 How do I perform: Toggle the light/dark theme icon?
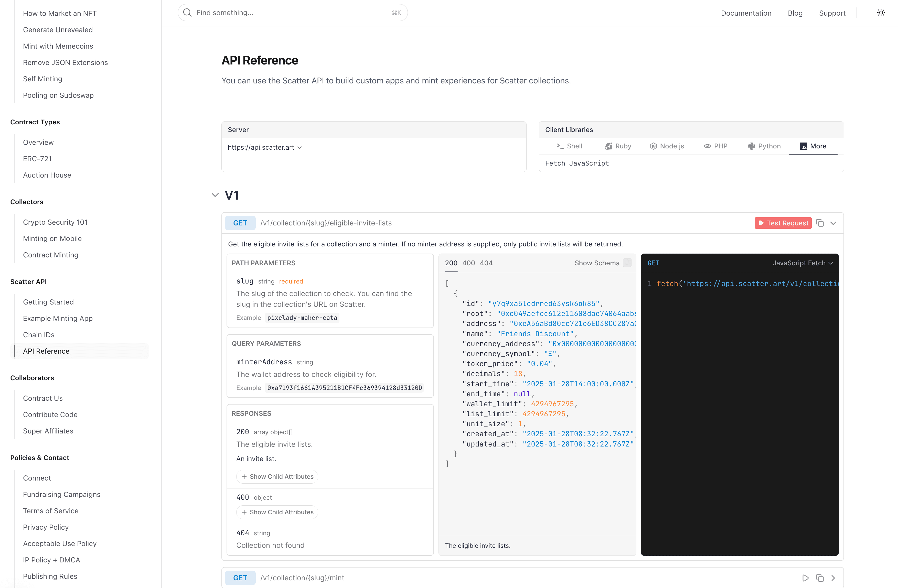[x=881, y=13]
